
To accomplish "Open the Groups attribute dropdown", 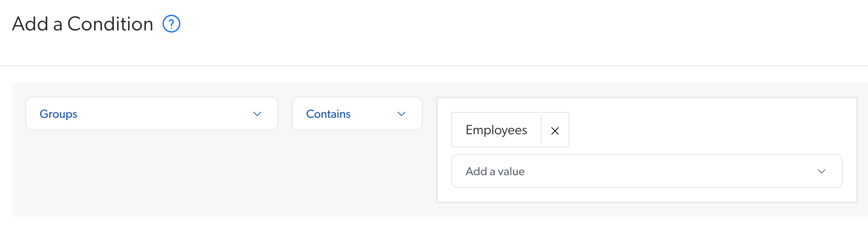I will (x=152, y=114).
